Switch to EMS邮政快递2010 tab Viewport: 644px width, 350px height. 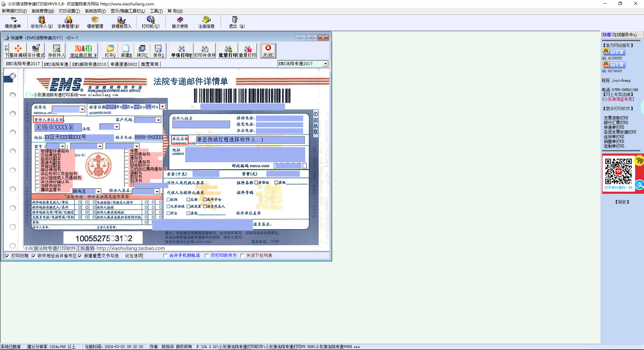[x=89, y=64]
